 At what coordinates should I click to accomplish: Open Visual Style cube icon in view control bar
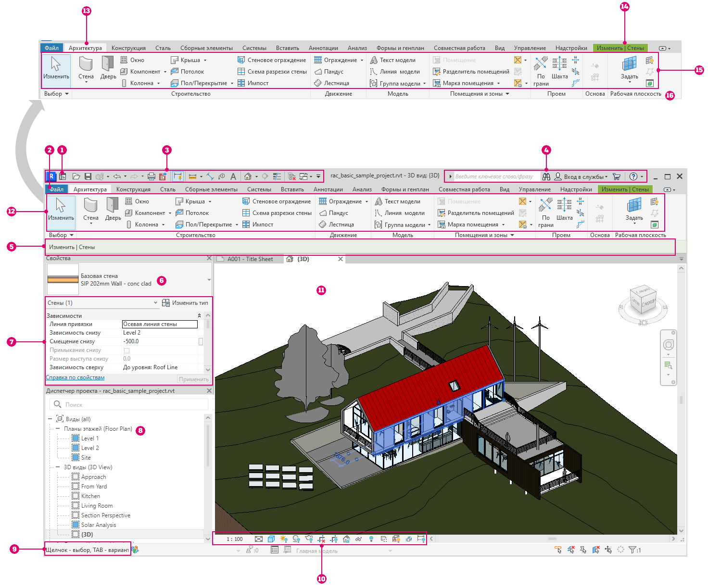click(x=271, y=539)
